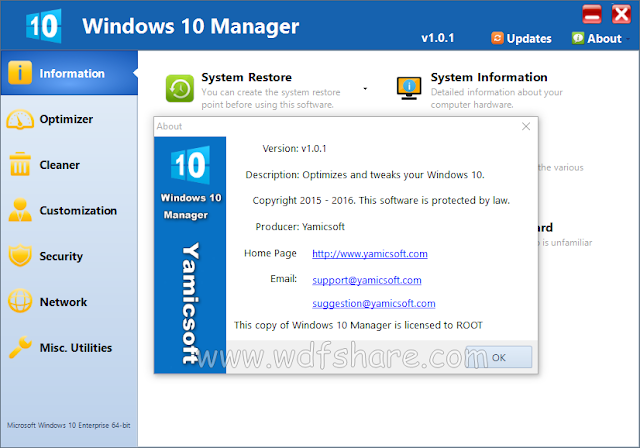Click the Security shield icon
Screen dimensions: 640x448
[x=20, y=255]
